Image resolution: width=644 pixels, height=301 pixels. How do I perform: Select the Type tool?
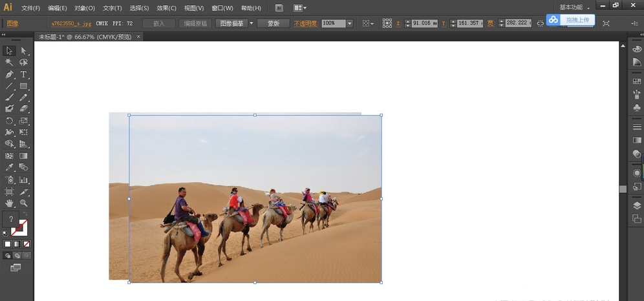[x=23, y=74]
